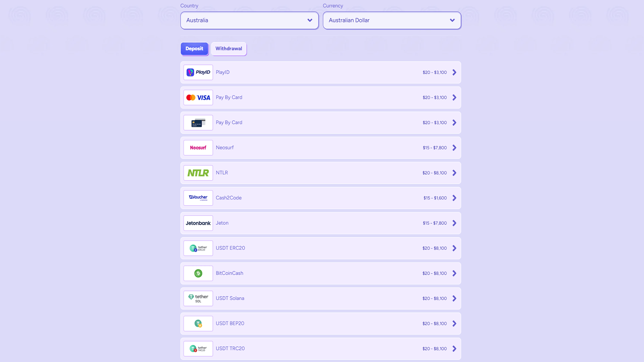Click the generic credit card icon
Viewport: 644px width, 362px height.
pos(198,123)
